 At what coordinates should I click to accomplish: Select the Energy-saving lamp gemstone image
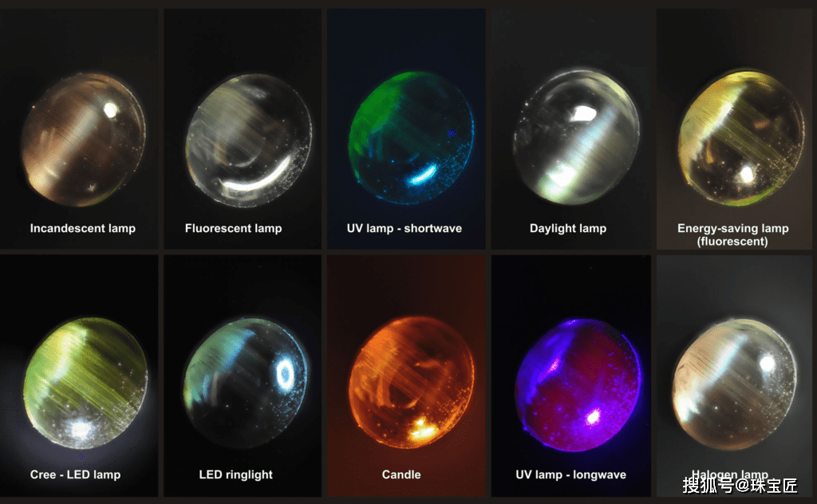pos(741,137)
